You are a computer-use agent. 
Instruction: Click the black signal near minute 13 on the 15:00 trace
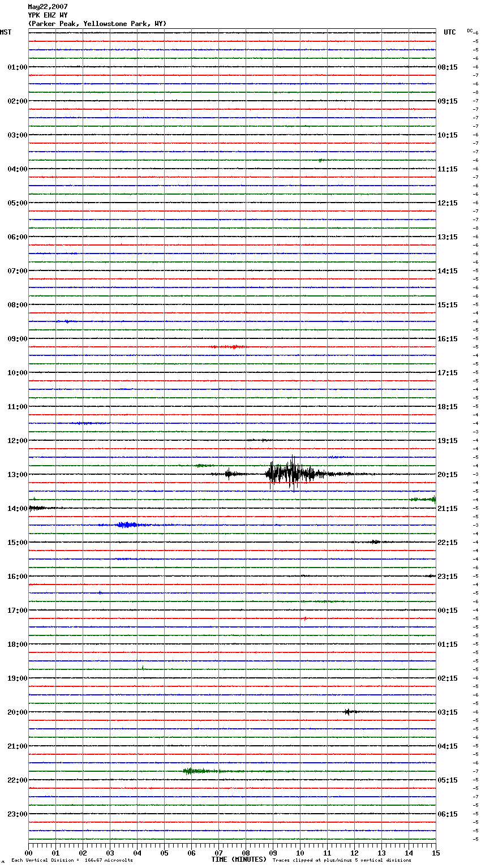click(374, 542)
